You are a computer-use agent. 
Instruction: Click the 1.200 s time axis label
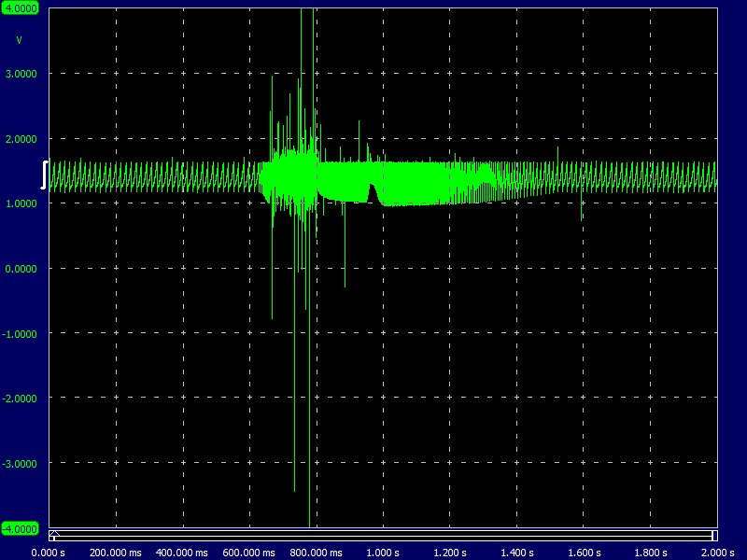pos(450,553)
